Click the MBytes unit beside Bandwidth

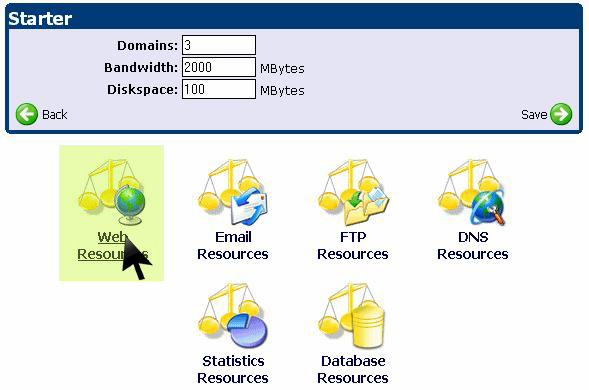[x=282, y=69]
